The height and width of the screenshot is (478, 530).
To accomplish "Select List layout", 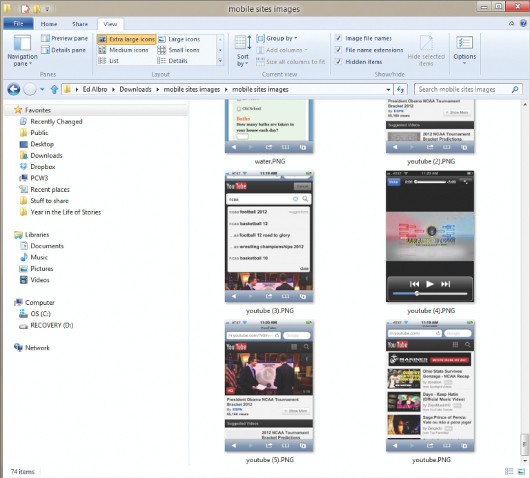I will pyautogui.click(x=109, y=61).
